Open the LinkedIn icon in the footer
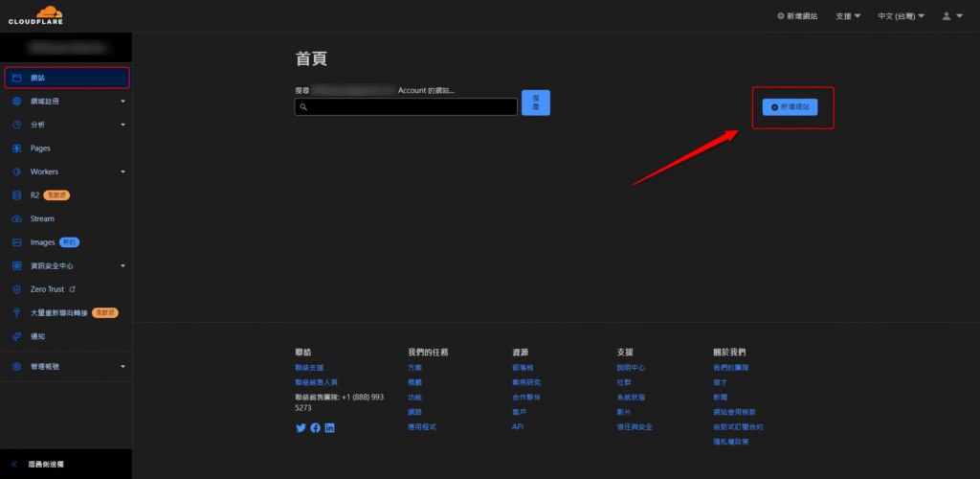The height and width of the screenshot is (479, 980). 330,427
